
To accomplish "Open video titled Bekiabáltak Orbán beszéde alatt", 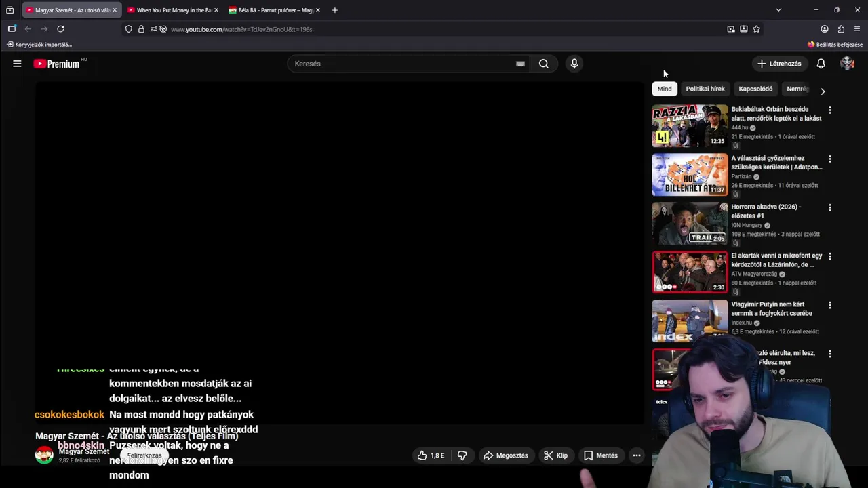I will coord(776,114).
